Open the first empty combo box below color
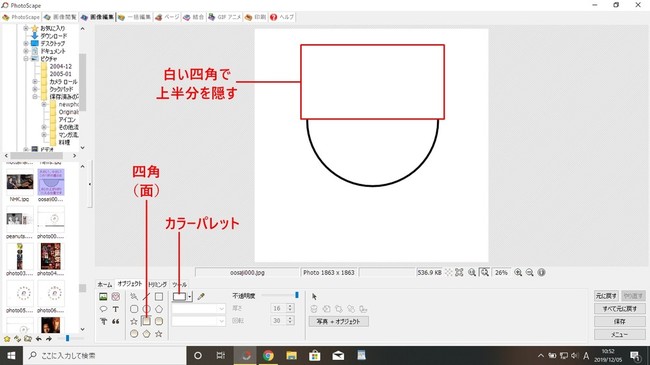This screenshot has width=650, height=365. [x=198, y=309]
